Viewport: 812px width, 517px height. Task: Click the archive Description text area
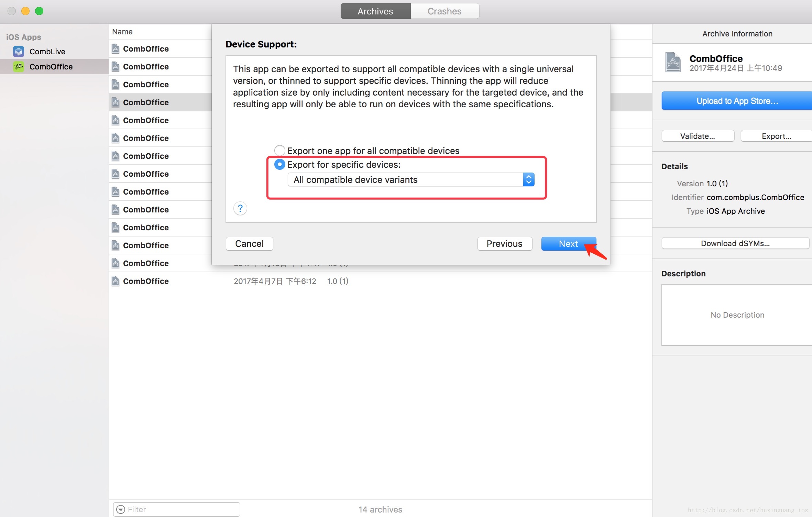point(737,315)
